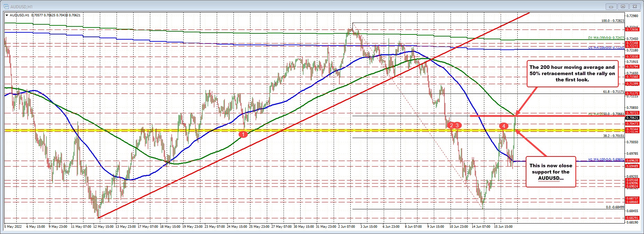Click the OHLC values starting 0.70577
The height and width of the screenshot is (234, 644).
click(x=56, y=15)
